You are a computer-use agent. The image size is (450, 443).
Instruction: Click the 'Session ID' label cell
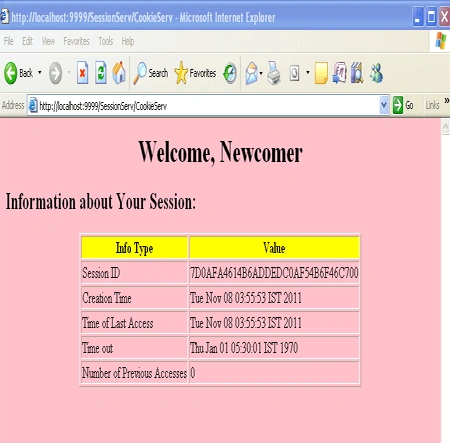(x=134, y=273)
